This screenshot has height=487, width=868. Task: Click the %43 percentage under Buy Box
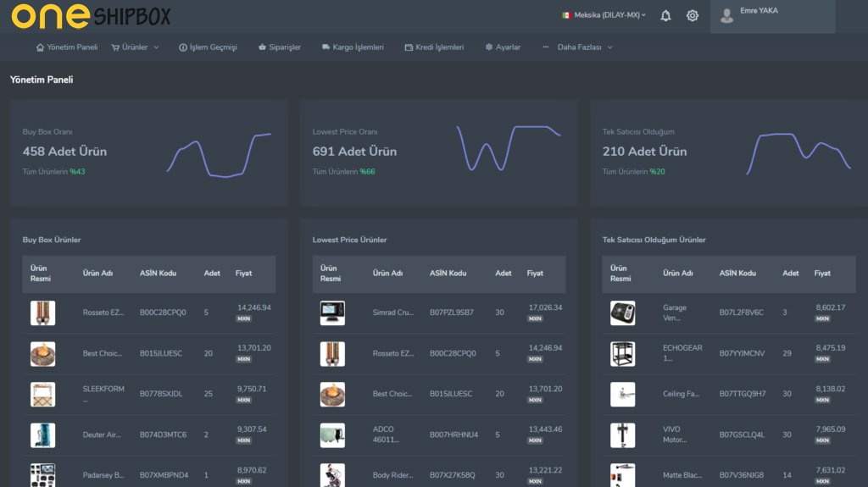coord(77,172)
